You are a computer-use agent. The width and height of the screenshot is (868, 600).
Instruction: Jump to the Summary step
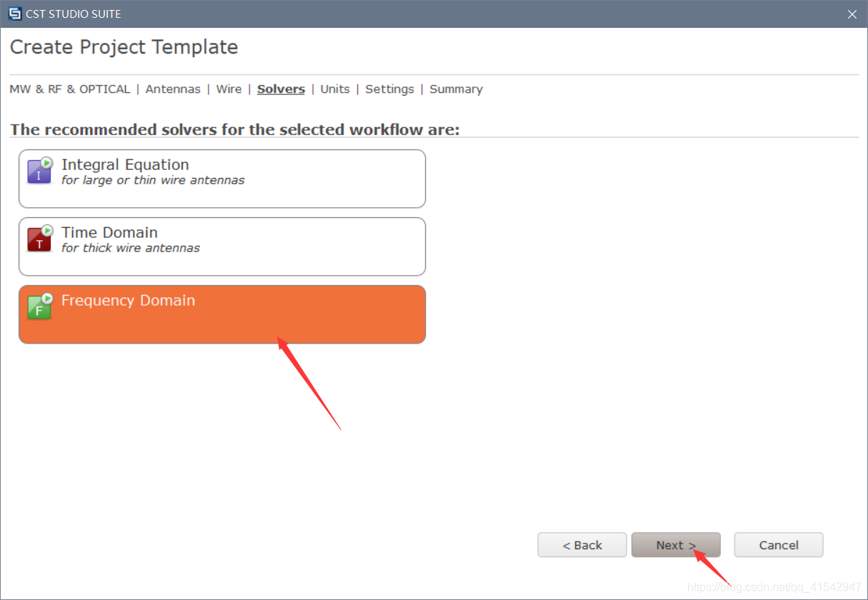pos(456,89)
